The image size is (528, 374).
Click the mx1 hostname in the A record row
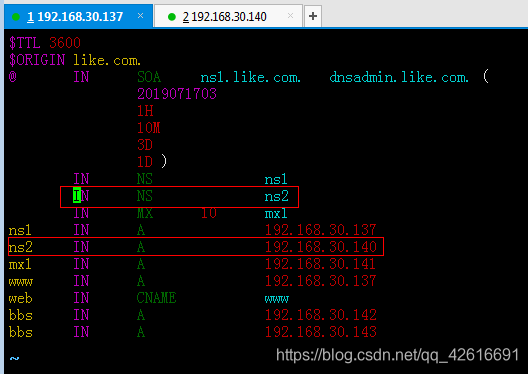pyautogui.click(x=20, y=264)
